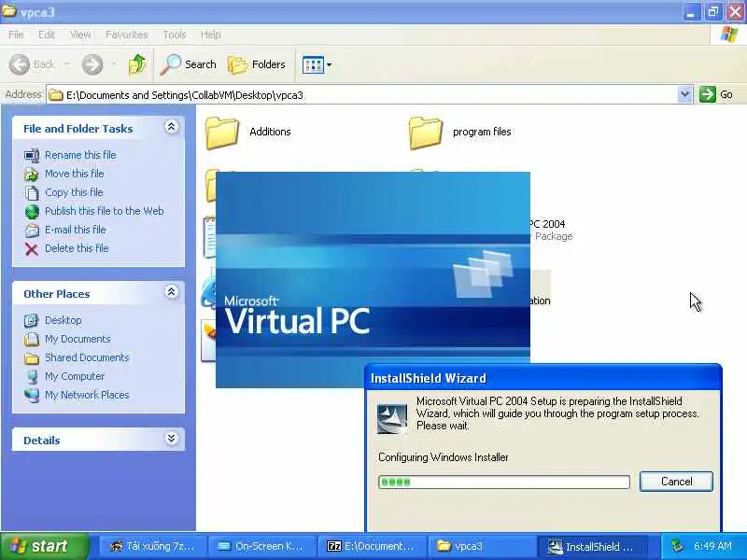Open the Views icon menu
Image resolution: width=747 pixels, height=560 pixels.
[313, 64]
